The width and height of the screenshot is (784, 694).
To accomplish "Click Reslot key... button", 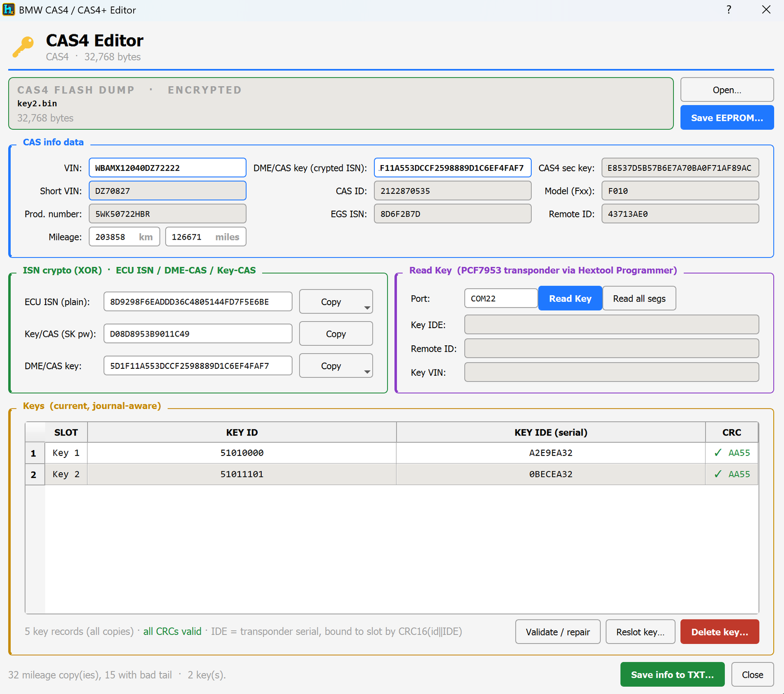I will point(640,632).
